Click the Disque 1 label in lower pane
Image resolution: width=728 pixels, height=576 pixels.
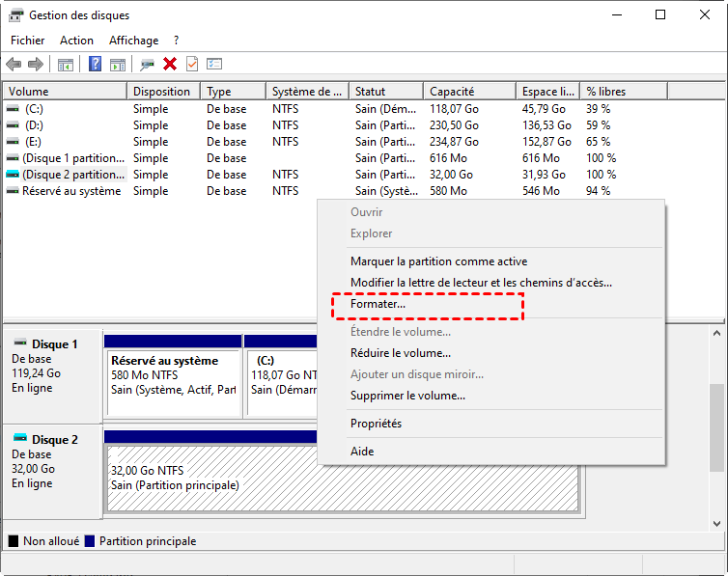coord(55,344)
